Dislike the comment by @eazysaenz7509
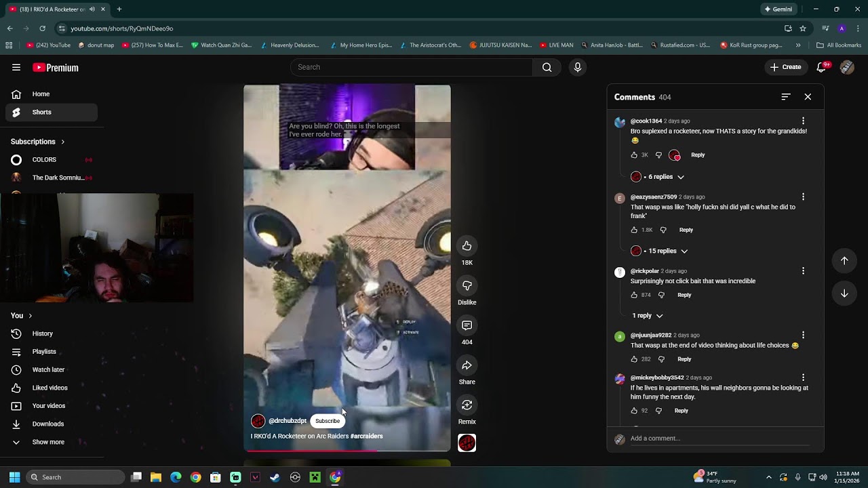The height and width of the screenshot is (488, 868). (x=663, y=230)
